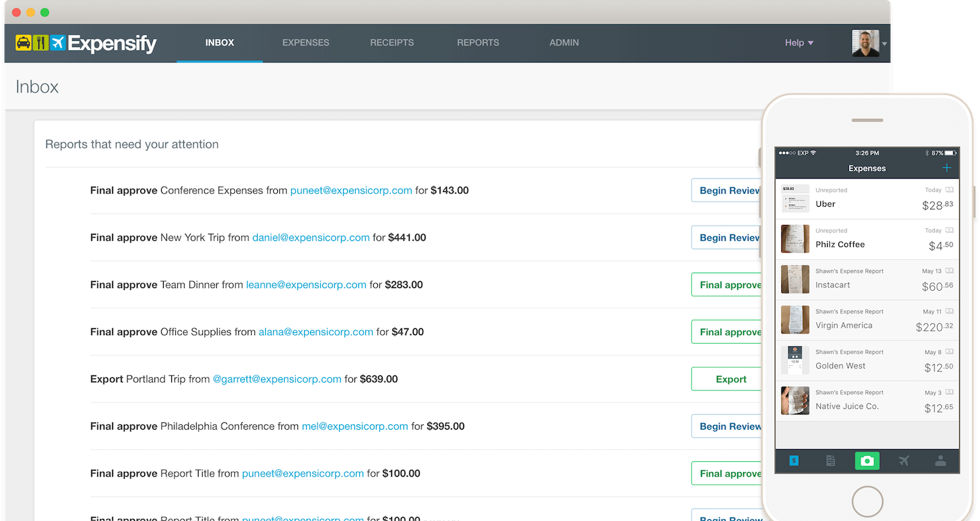The image size is (980, 521).
Task: Click daniel@expensicorp.com email link
Action: click(x=311, y=238)
